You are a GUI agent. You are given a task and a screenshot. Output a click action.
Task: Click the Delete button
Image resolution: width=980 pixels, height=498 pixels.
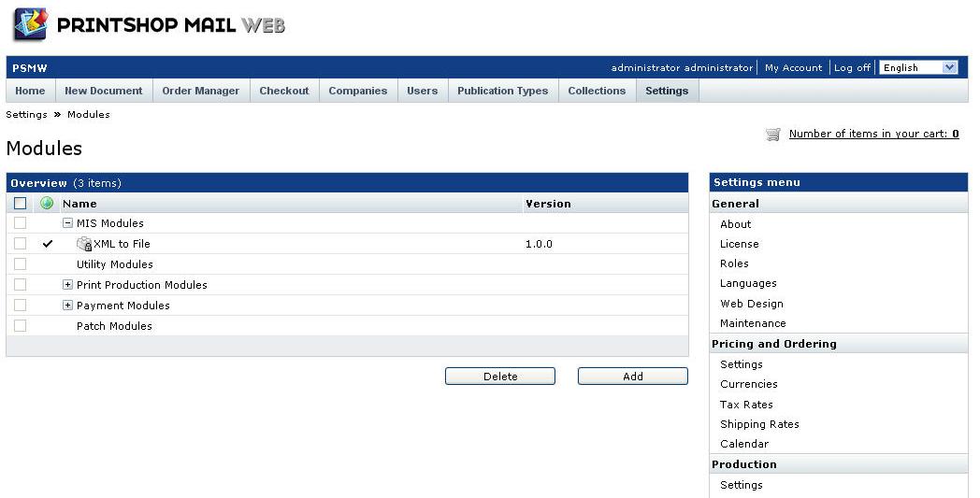pos(500,377)
